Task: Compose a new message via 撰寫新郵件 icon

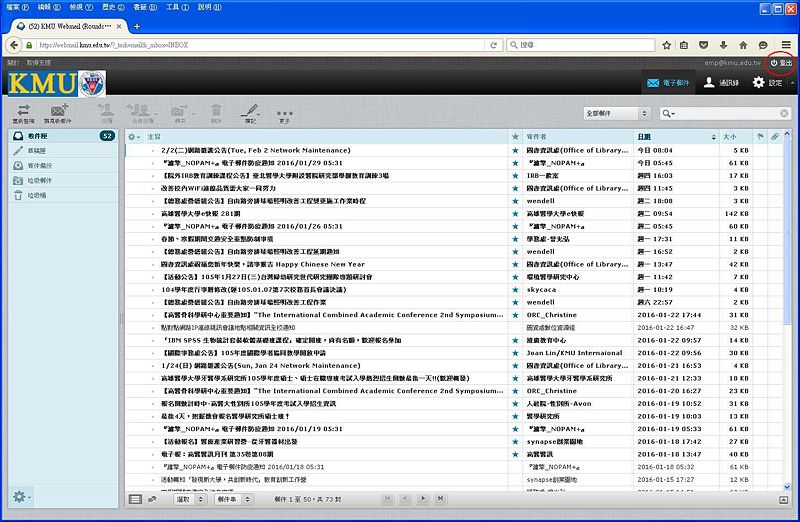Action: click(x=58, y=113)
